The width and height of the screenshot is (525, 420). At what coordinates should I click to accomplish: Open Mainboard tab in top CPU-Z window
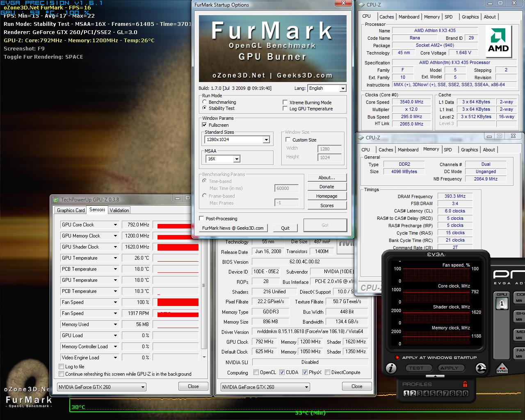(x=409, y=17)
